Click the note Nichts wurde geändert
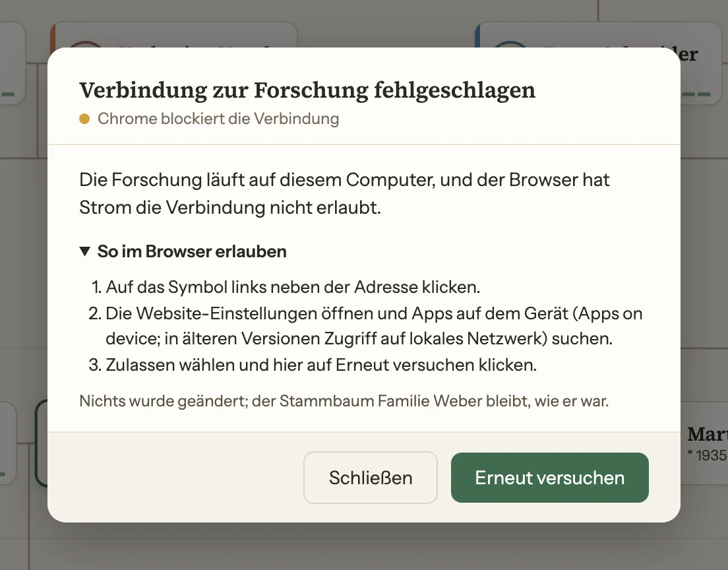The height and width of the screenshot is (570, 728). (344, 401)
